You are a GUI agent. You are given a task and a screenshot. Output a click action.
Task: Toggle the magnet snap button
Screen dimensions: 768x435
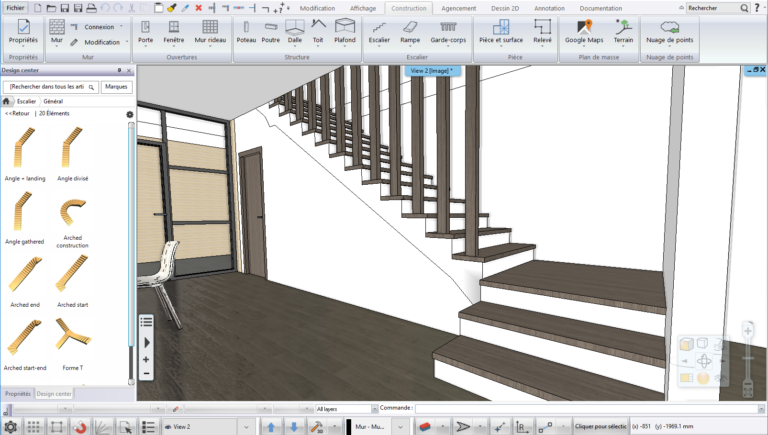pyautogui.click(x=80, y=427)
